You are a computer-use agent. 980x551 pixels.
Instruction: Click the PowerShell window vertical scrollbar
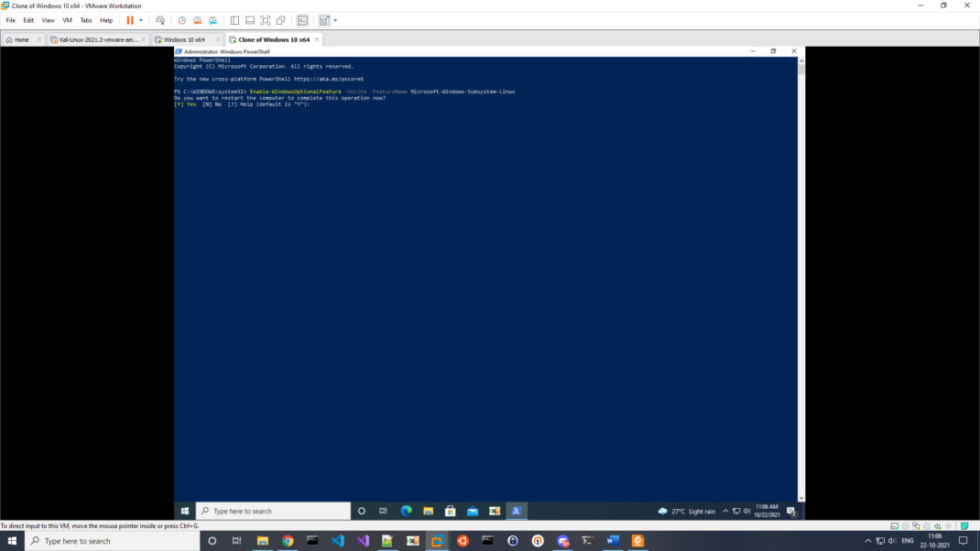[801, 279]
